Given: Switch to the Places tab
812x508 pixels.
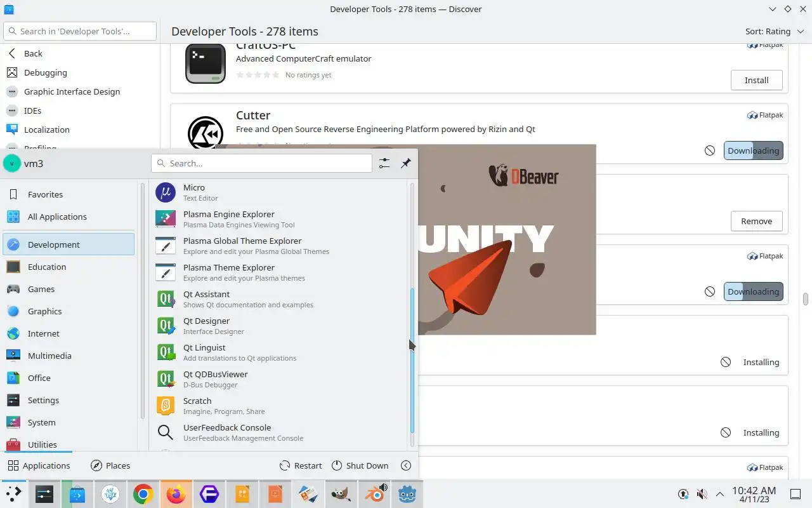Looking at the screenshot, I should 110,465.
